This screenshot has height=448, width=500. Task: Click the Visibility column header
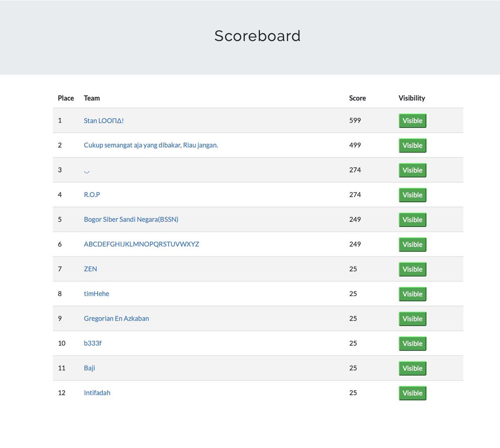coord(412,98)
